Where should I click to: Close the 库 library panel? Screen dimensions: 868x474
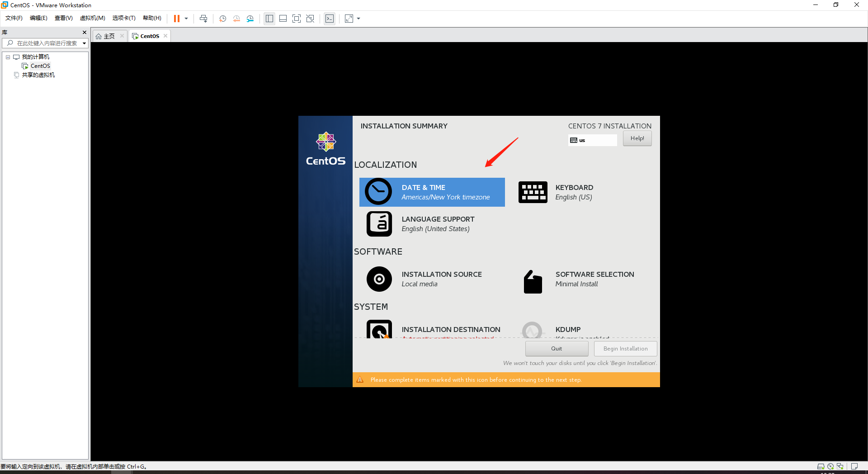85,32
